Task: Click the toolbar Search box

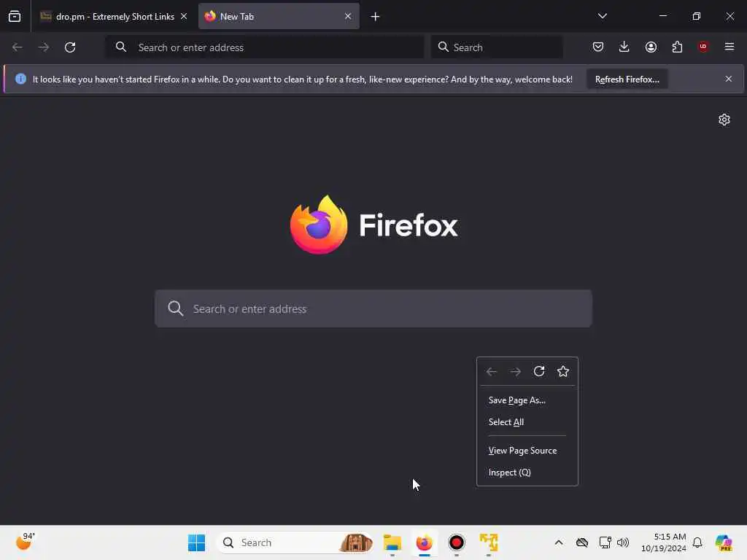Action: [497, 47]
